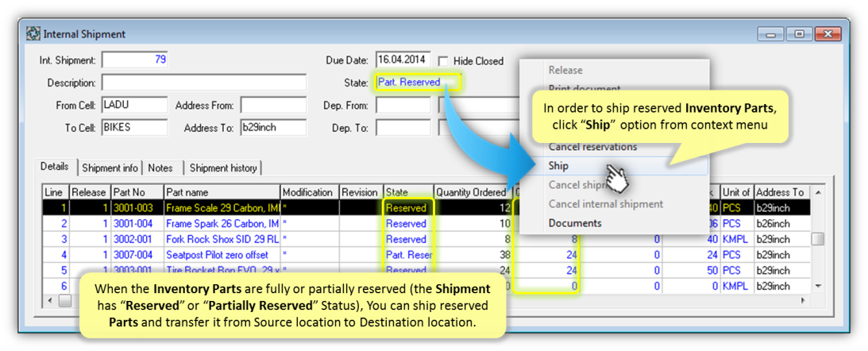Click the Description input field
The width and height of the screenshot is (868, 351).
tap(204, 83)
